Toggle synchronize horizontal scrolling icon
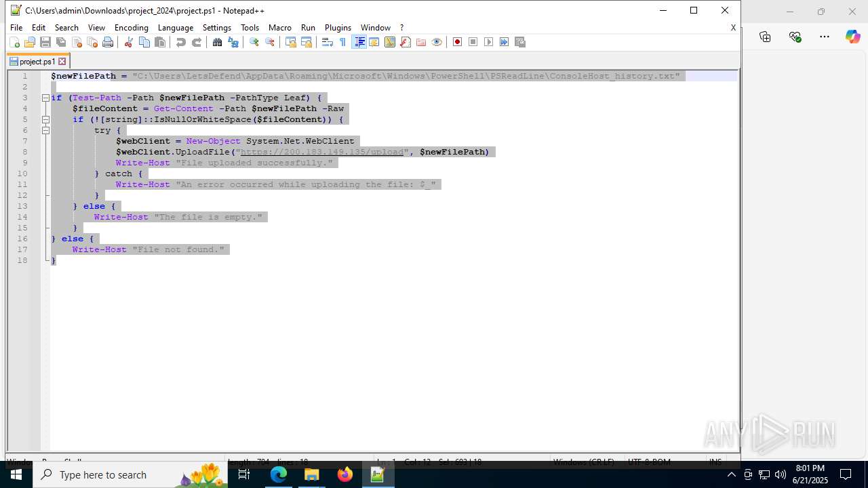Viewport: 868px width, 488px height. click(307, 42)
